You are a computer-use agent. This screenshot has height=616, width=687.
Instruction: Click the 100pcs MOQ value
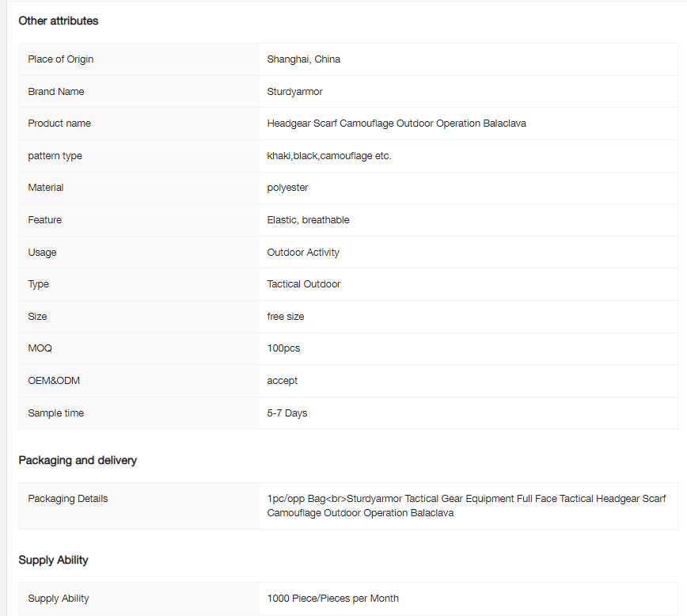click(x=284, y=348)
